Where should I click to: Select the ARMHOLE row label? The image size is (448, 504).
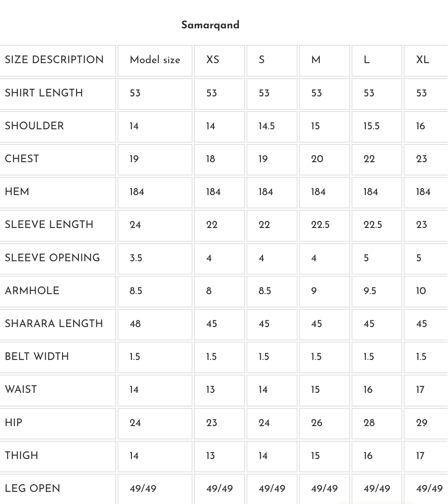[32, 291]
